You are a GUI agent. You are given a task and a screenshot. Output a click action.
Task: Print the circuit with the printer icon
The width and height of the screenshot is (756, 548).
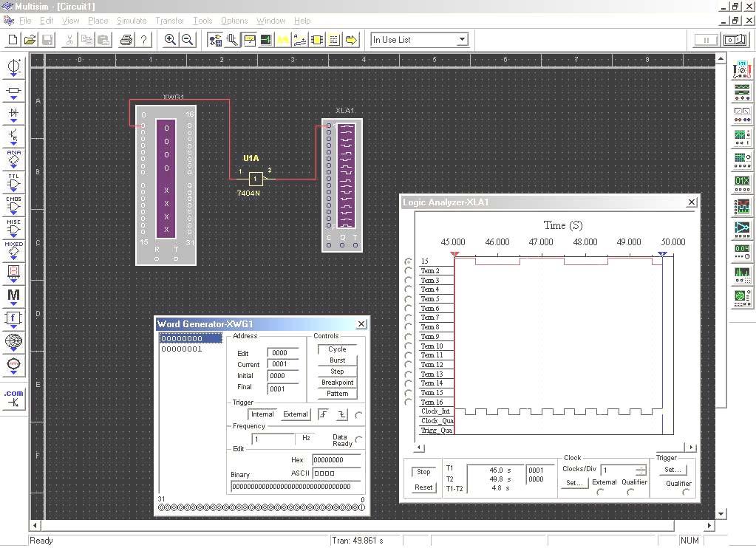point(126,40)
